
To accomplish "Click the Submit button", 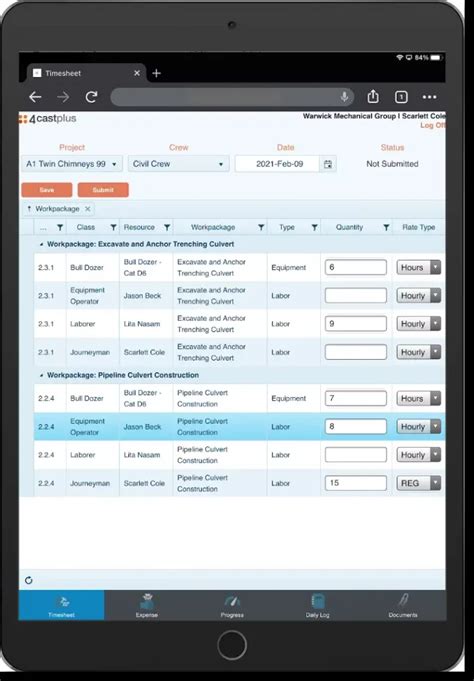I will (103, 190).
